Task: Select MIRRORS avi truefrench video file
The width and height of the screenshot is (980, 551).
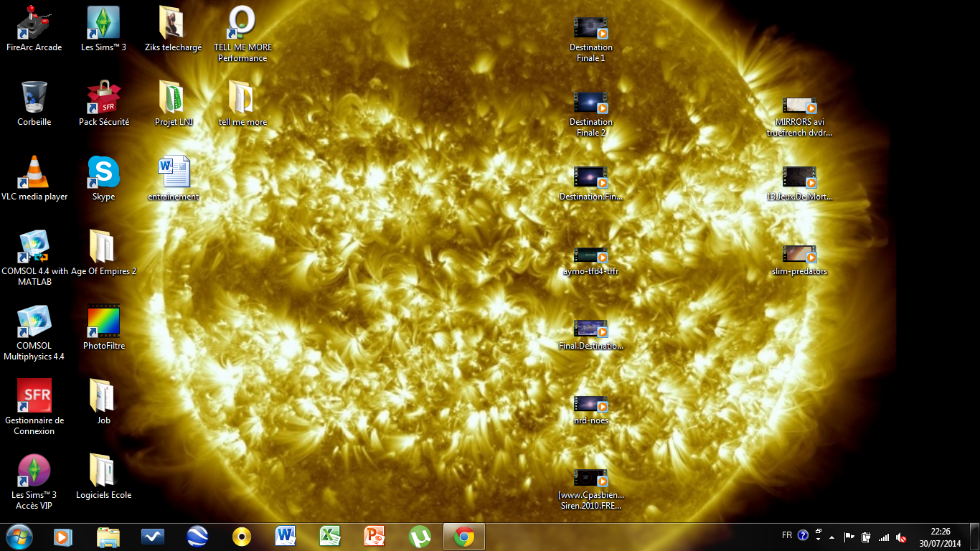Action: tap(799, 116)
